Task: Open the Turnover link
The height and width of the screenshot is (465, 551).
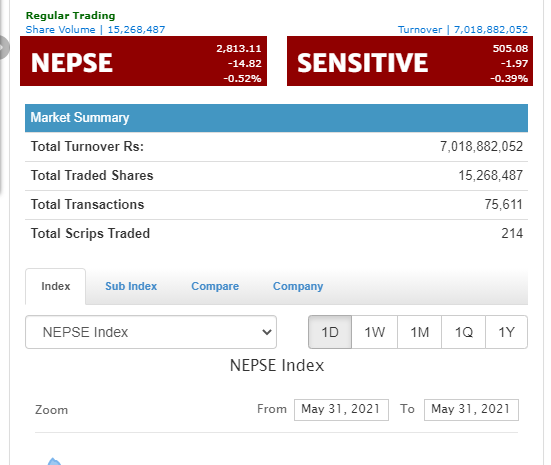Action: pos(463,30)
